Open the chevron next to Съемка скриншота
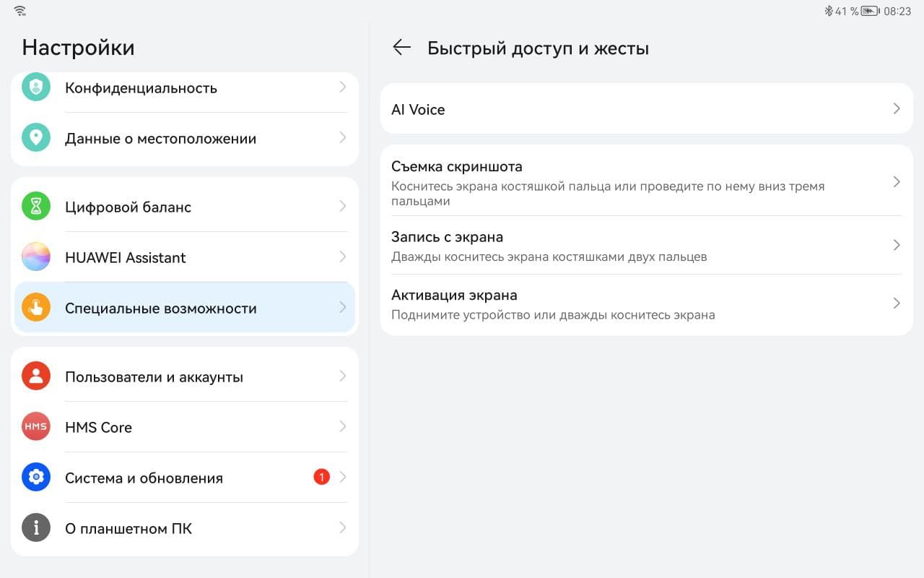 (897, 182)
